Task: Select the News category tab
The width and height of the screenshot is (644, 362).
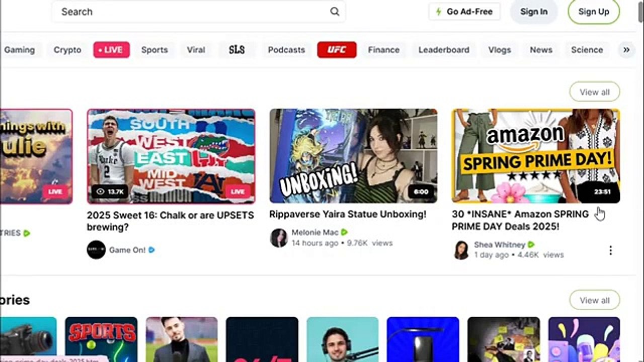Action: pos(541,50)
